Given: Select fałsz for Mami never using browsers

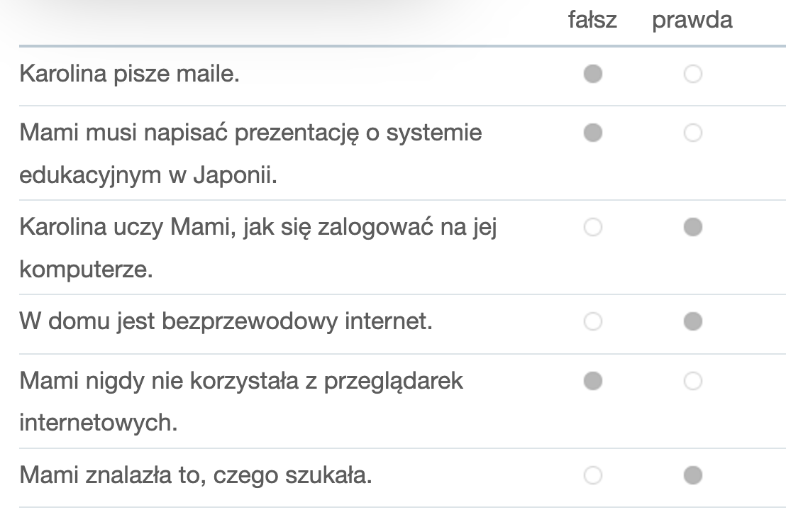Looking at the screenshot, I should (592, 381).
